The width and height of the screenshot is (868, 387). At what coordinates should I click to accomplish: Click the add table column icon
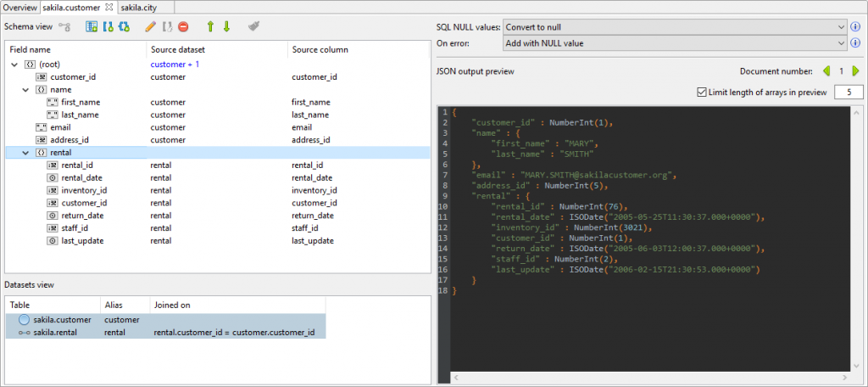pyautogui.click(x=92, y=26)
